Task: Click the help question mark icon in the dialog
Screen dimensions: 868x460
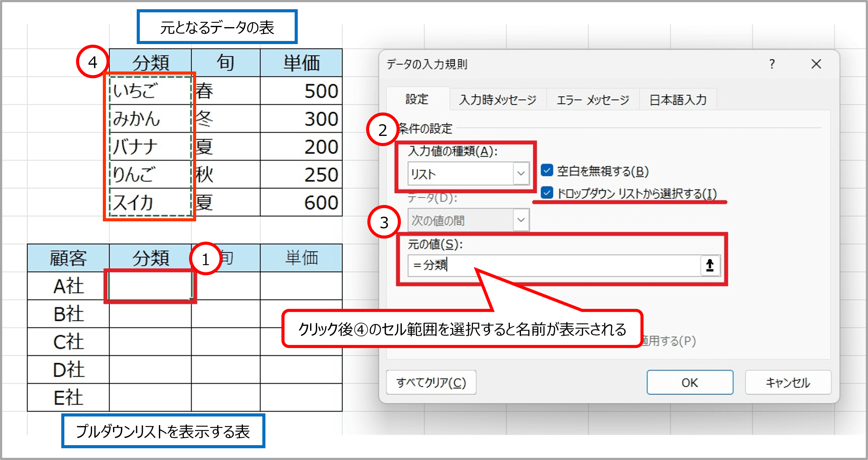Action: point(772,64)
